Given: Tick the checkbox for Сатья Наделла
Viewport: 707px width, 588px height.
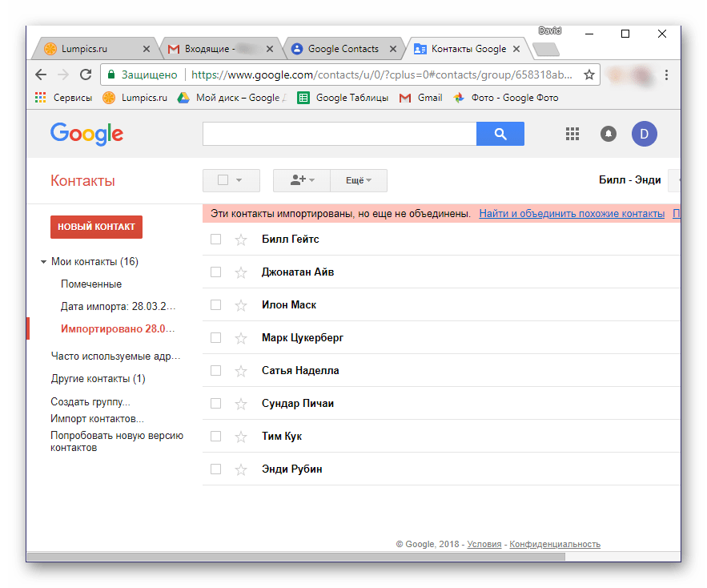Looking at the screenshot, I should coord(216,370).
